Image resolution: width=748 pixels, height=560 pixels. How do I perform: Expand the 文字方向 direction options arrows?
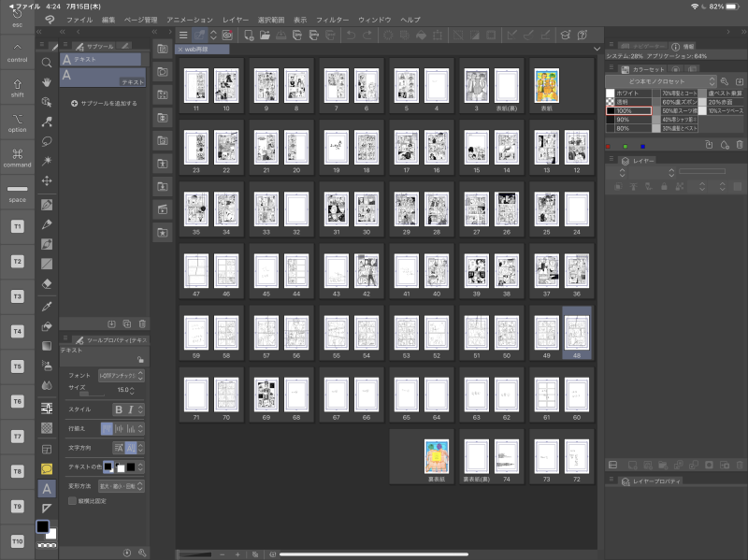point(140,448)
